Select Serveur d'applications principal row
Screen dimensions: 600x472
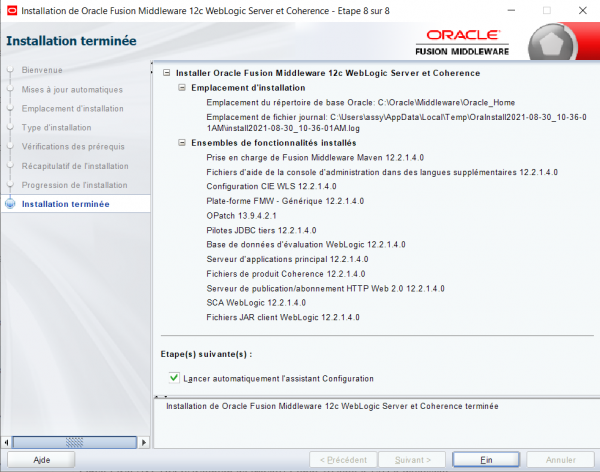(287, 259)
